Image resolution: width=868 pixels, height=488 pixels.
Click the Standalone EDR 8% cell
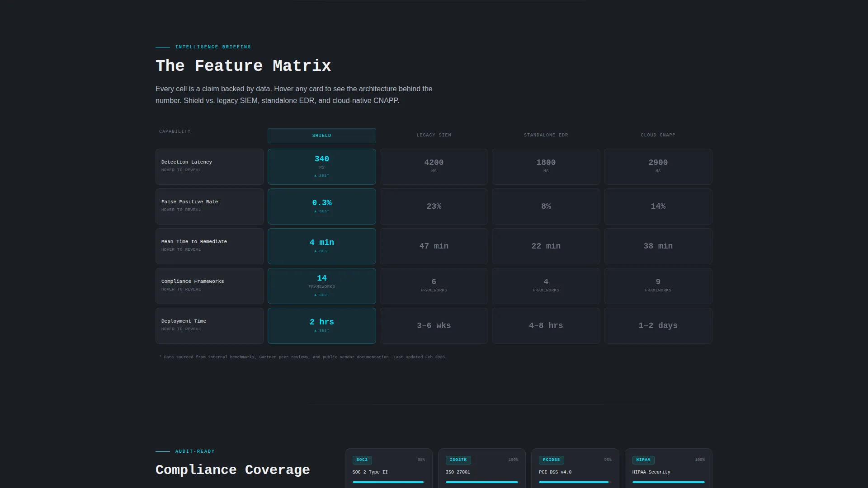(x=546, y=206)
